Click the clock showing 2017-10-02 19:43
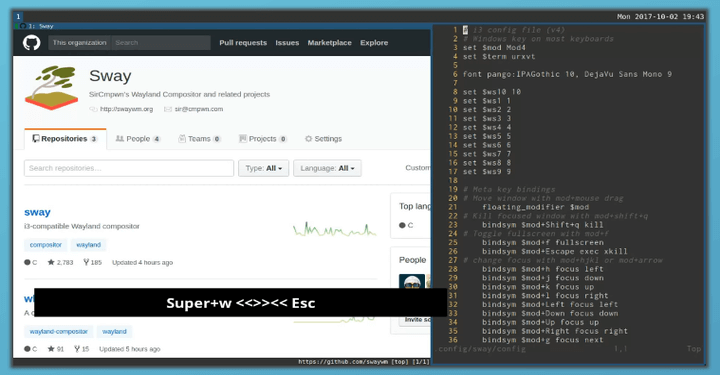This screenshot has height=375, width=720. (660, 17)
